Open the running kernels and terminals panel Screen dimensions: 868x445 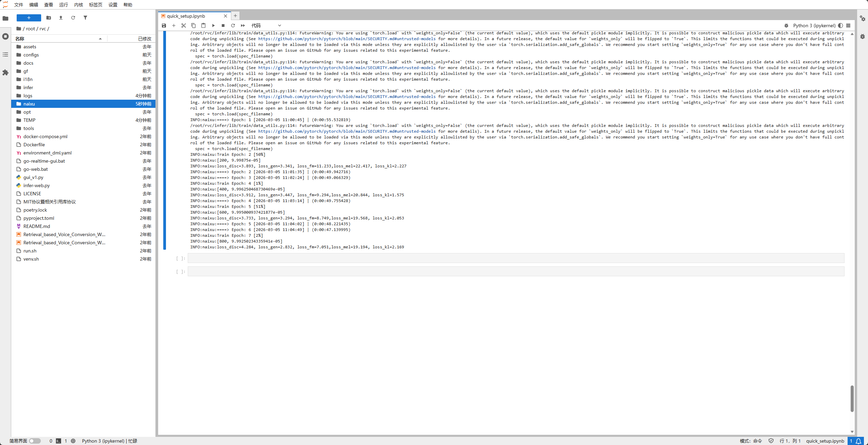tap(5, 36)
